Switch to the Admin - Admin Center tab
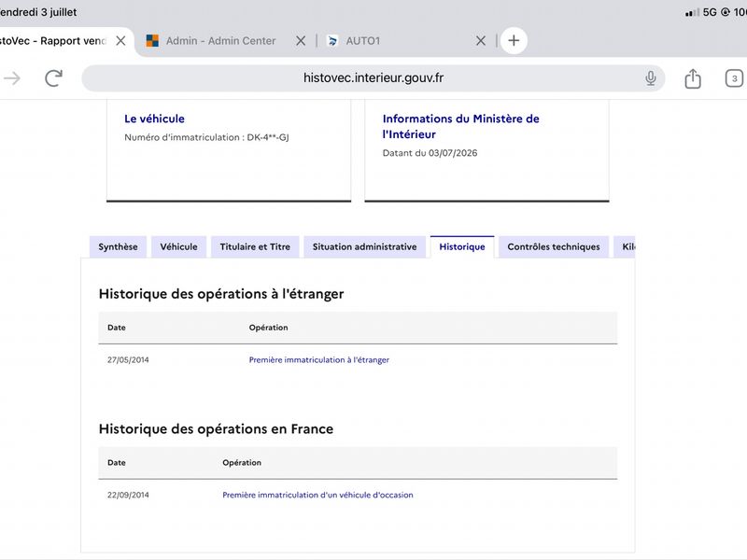Screen dimensions: 747x560 coord(220,41)
